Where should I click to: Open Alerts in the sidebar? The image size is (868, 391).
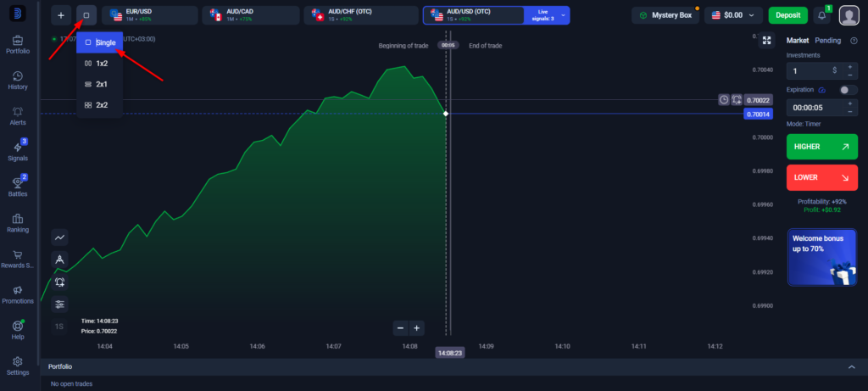tap(18, 116)
